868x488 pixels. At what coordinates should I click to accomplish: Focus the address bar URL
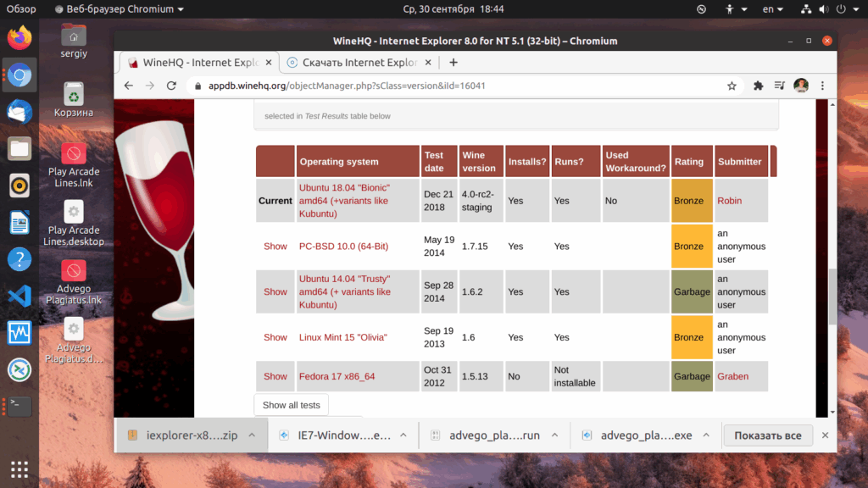point(347,86)
